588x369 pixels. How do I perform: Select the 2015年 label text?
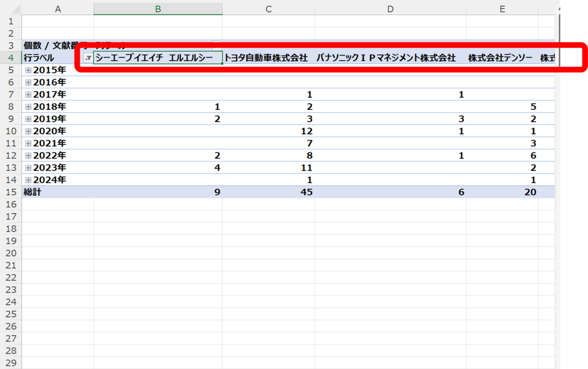tap(50, 70)
